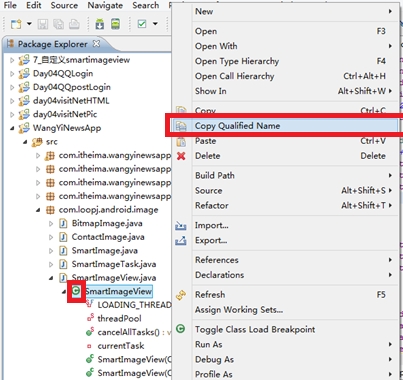Image resolution: width=403 pixels, height=380 pixels.
Task: Click the Refresh menu icon
Action: tap(181, 295)
